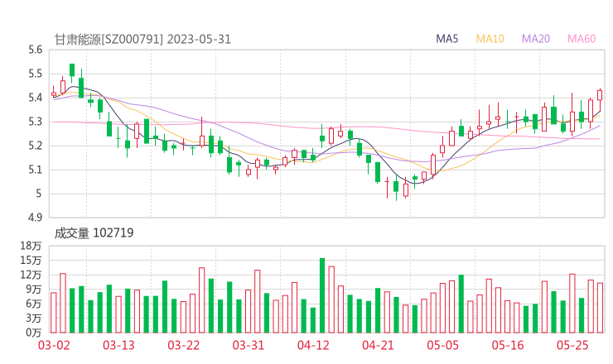Screen dimensions: 613x364
Task: Click the 4.9 price axis label
Action: [x=35, y=218]
